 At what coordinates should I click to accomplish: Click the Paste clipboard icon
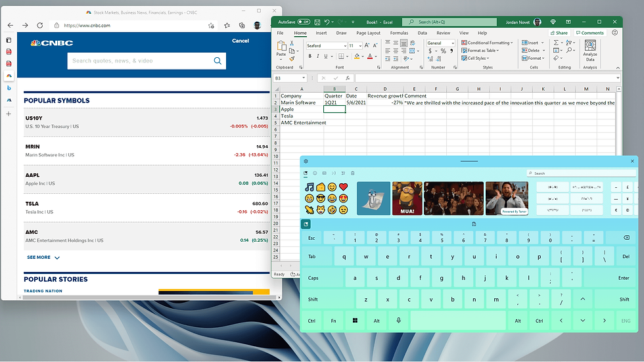coord(281,45)
